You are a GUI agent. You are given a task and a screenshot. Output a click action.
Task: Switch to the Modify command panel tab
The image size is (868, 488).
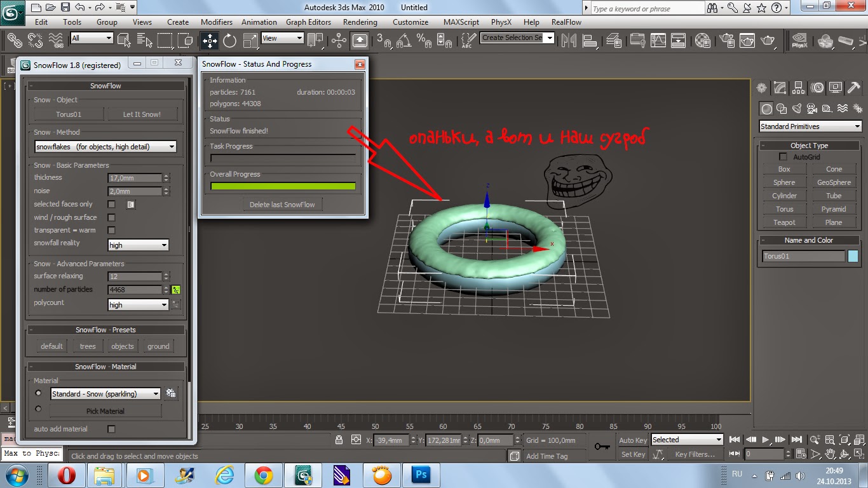point(780,88)
